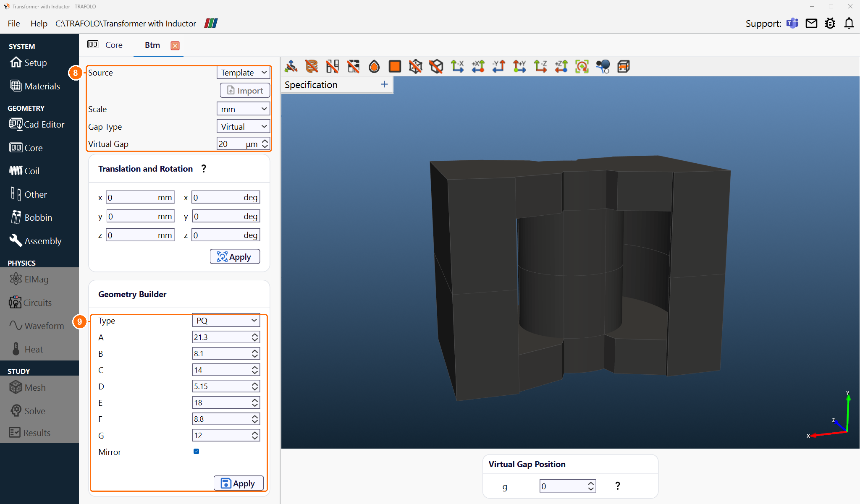Click the rotation z deg input field
The image size is (860, 504).
pyautogui.click(x=226, y=235)
